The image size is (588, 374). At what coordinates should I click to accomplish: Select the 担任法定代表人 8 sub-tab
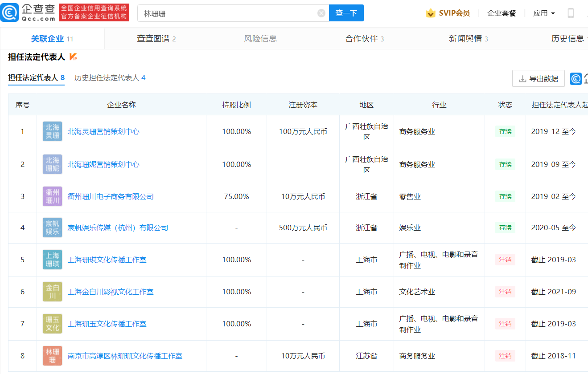coord(37,78)
